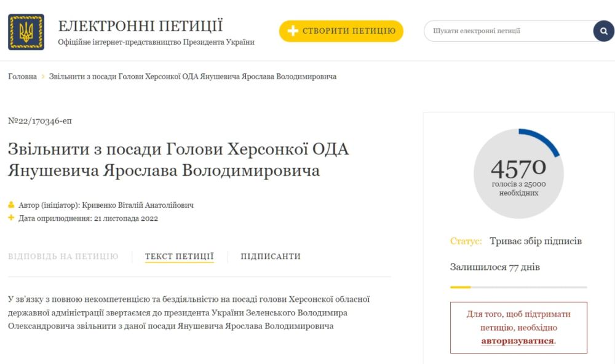Click the petition heading about Янушевича

point(178,160)
